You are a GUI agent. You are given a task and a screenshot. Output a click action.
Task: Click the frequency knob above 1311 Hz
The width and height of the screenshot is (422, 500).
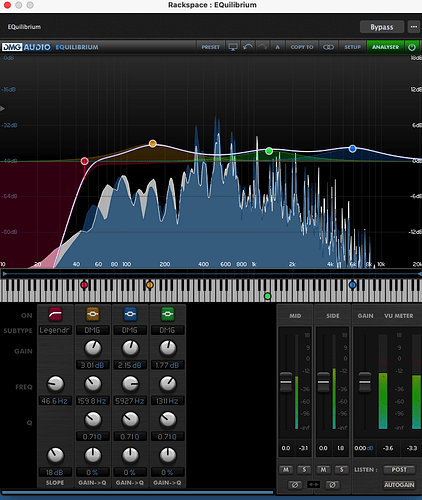167,384
